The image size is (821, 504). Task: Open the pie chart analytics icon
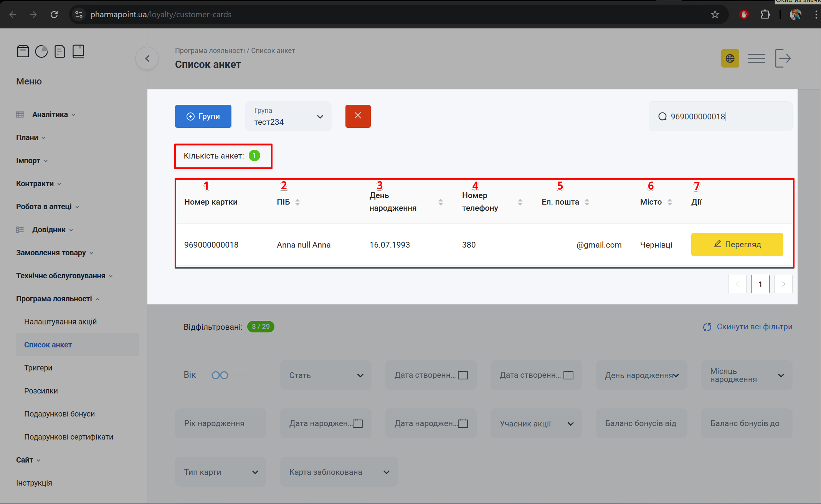(x=41, y=51)
